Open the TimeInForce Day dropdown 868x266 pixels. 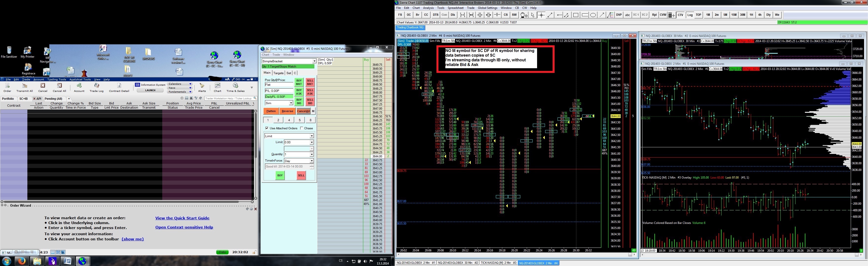(x=311, y=161)
